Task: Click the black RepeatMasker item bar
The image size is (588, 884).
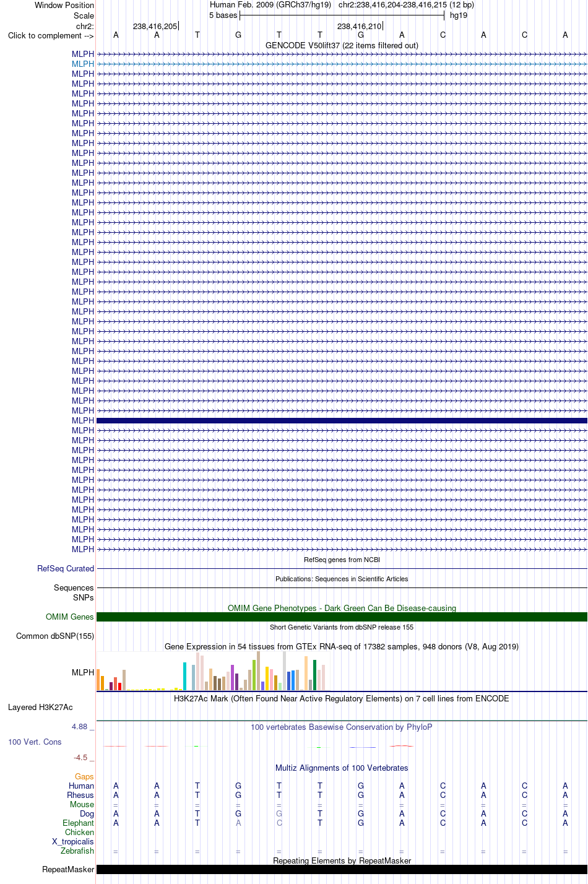Action: tap(342, 869)
